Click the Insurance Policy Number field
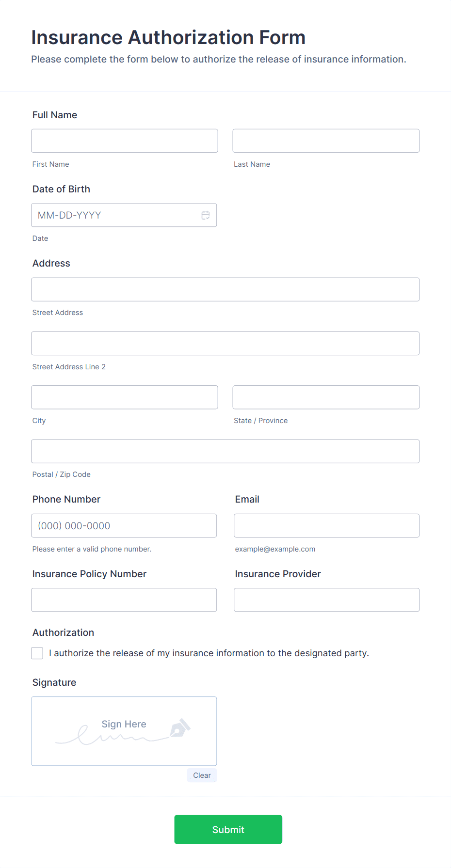This screenshot has width=451, height=868. [124, 600]
